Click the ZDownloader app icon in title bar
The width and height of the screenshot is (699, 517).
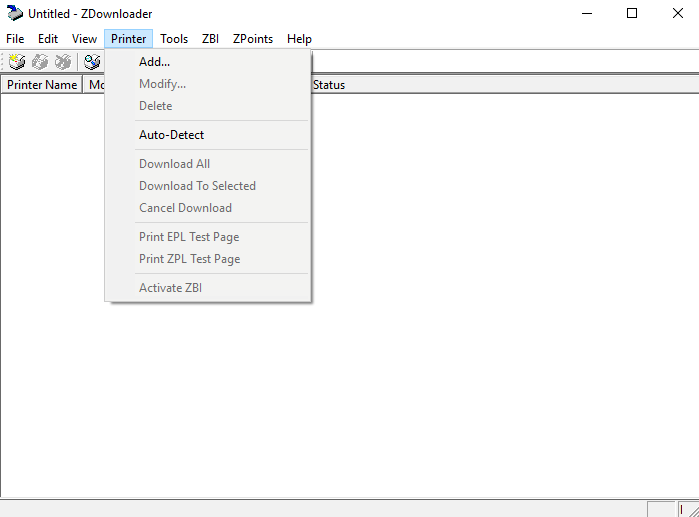click(x=15, y=14)
